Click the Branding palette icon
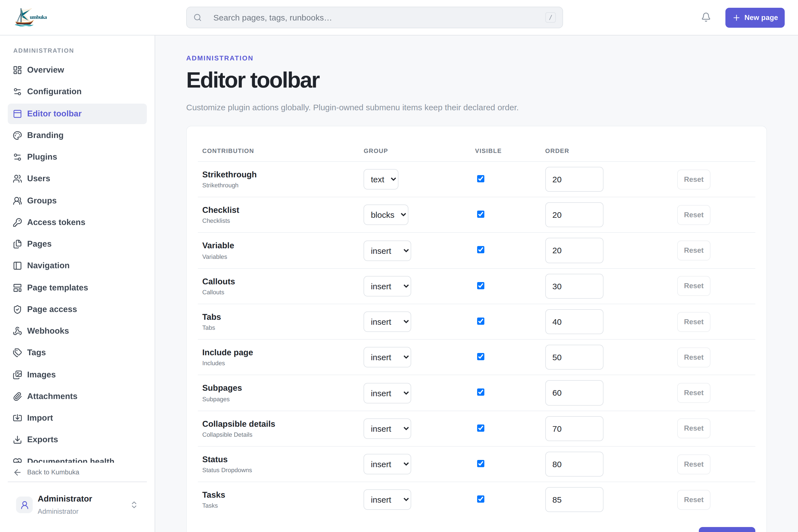Image resolution: width=798 pixels, height=532 pixels. pos(17,135)
